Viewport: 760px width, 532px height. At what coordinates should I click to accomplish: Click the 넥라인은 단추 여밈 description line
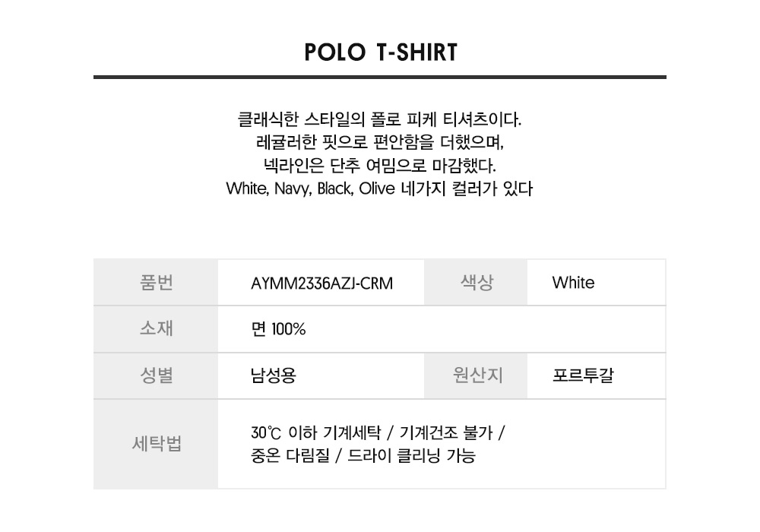click(379, 166)
